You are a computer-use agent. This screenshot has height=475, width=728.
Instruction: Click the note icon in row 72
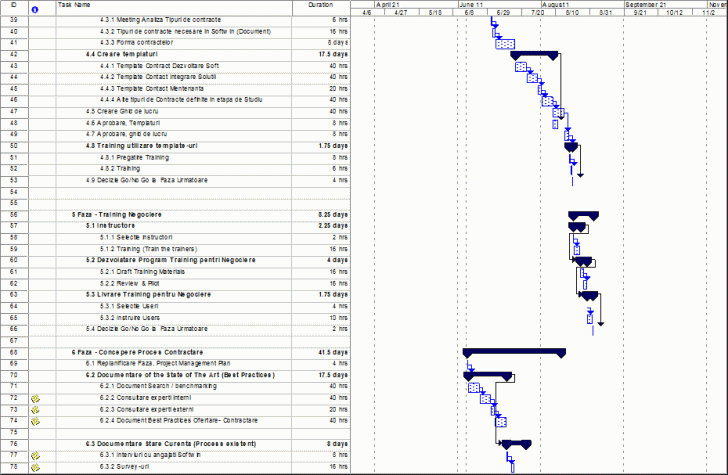click(36, 398)
